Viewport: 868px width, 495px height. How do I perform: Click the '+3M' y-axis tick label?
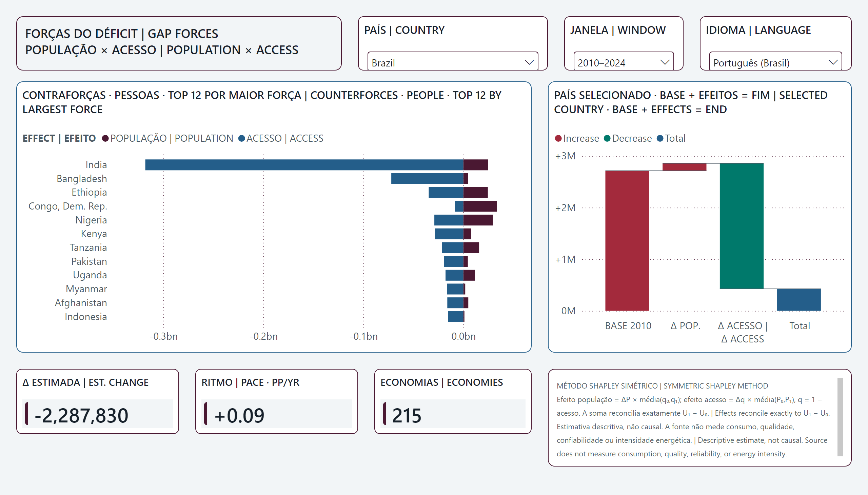pos(565,156)
